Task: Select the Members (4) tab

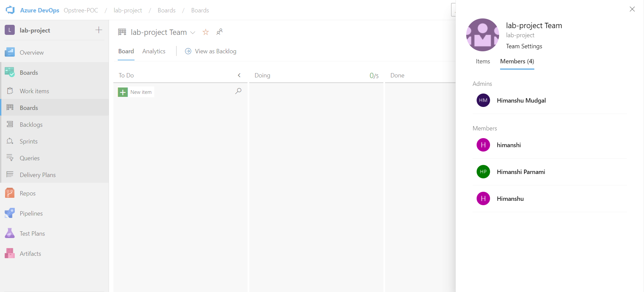Action: pyautogui.click(x=517, y=61)
